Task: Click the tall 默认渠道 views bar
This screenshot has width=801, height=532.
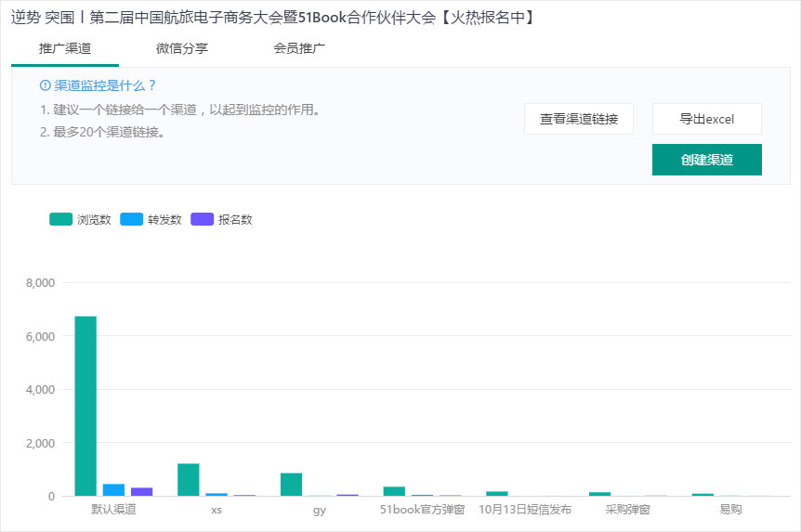Action: (x=85, y=406)
